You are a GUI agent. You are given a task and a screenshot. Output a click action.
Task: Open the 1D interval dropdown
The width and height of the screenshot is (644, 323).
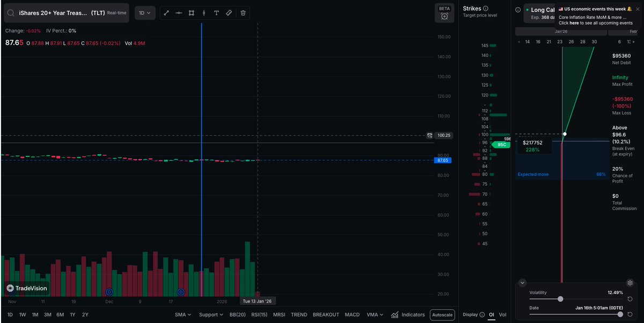coord(145,12)
